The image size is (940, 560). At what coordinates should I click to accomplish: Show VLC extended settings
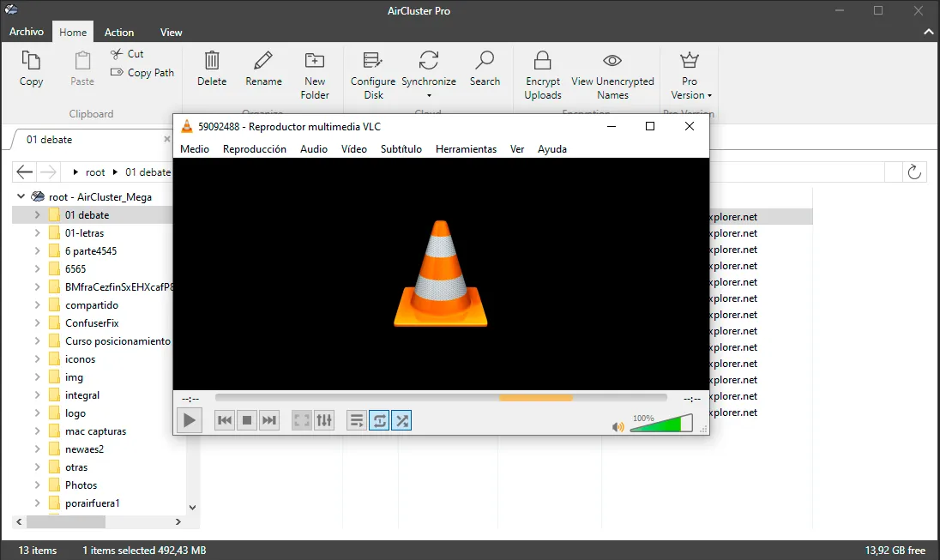[x=324, y=420]
